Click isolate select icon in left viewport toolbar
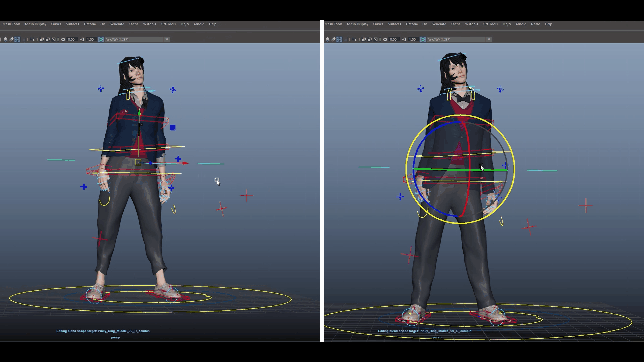This screenshot has width=644, height=362. coord(32,39)
